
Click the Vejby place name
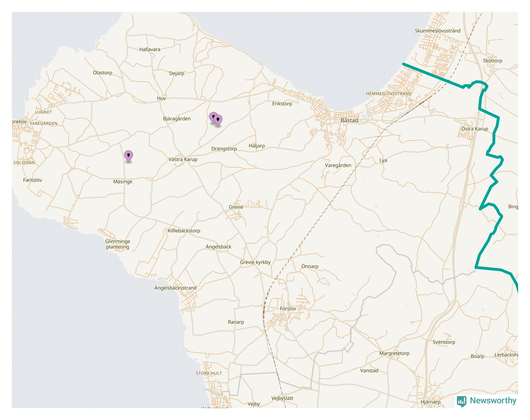point(254,404)
